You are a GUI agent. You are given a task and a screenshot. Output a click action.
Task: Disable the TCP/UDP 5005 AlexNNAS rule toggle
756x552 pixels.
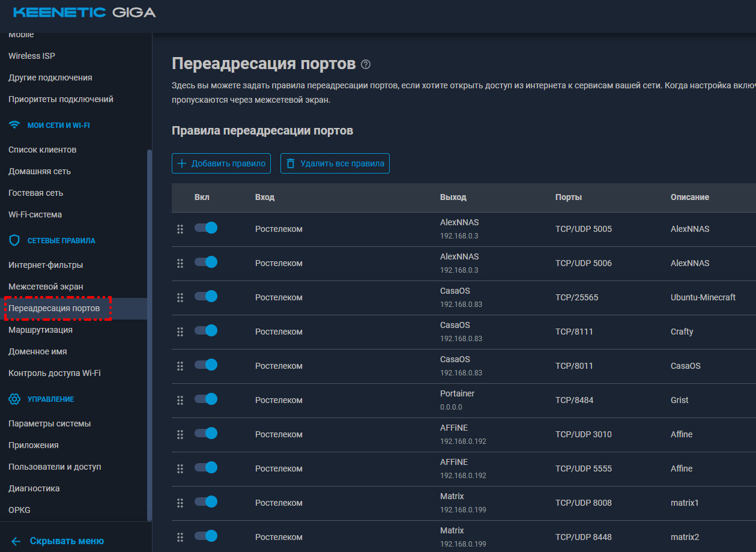205,228
